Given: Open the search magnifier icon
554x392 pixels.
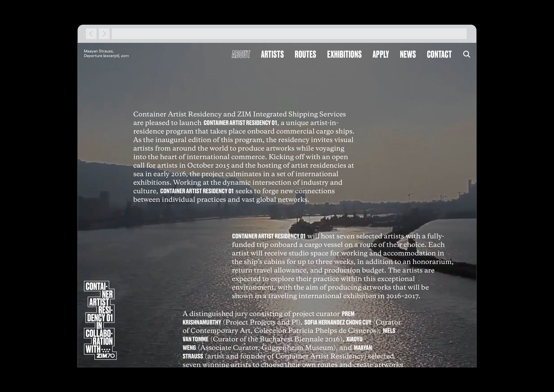Looking at the screenshot, I should click(x=467, y=54).
